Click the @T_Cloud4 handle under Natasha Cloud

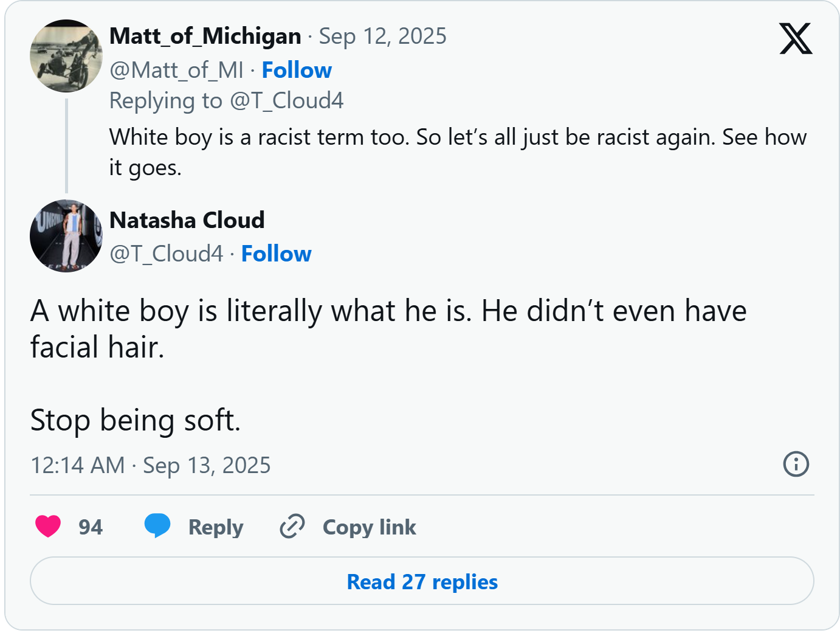pyautogui.click(x=167, y=254)
